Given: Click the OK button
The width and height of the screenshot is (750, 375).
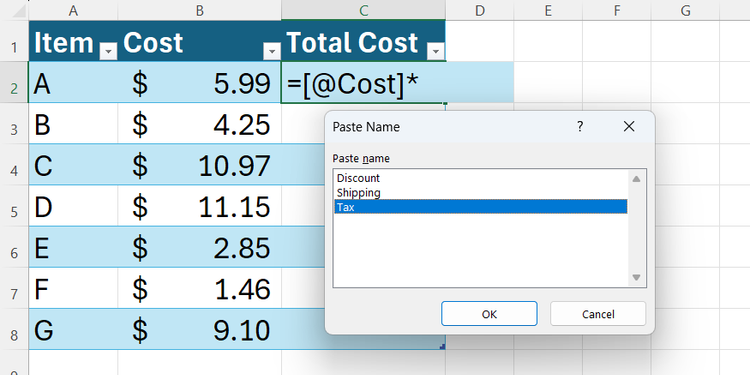Looking at the screenshot, I should coord(489,314).
